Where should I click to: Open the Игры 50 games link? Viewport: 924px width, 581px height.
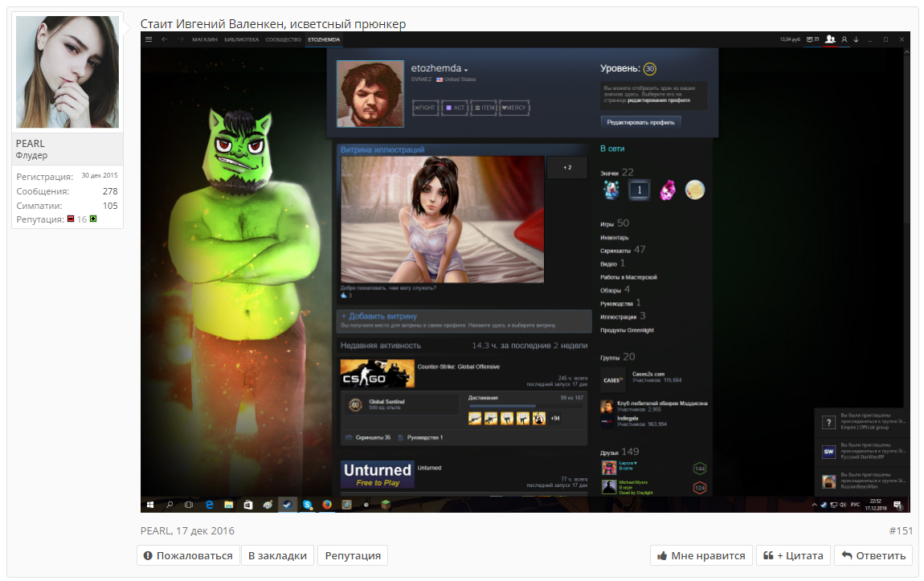tap(615, 223)
